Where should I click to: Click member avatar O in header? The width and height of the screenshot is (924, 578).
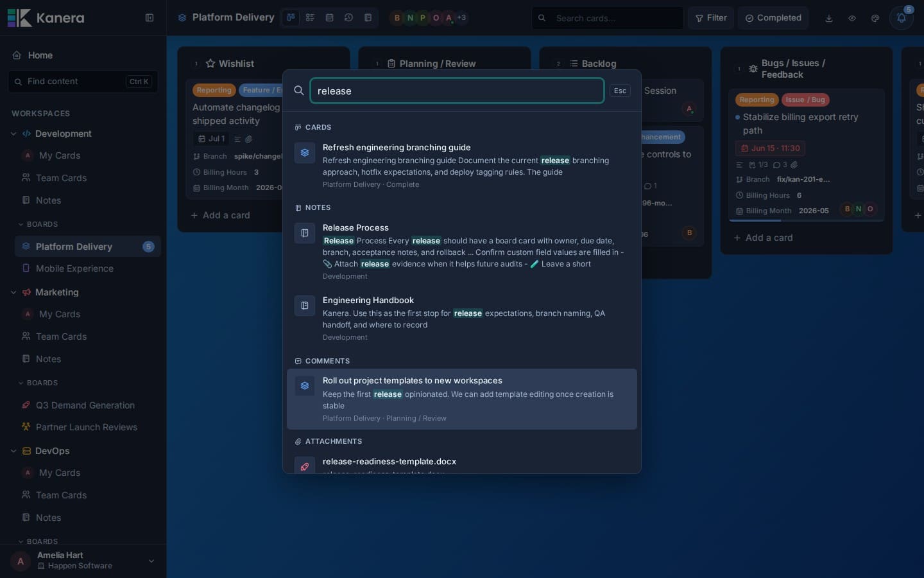coord(436,18)
